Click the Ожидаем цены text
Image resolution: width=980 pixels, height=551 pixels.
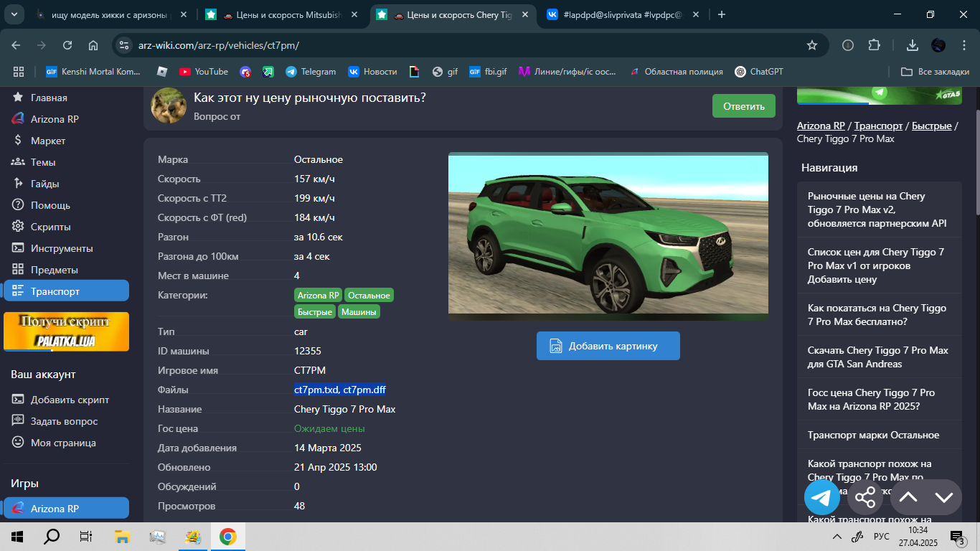point(329,428)
